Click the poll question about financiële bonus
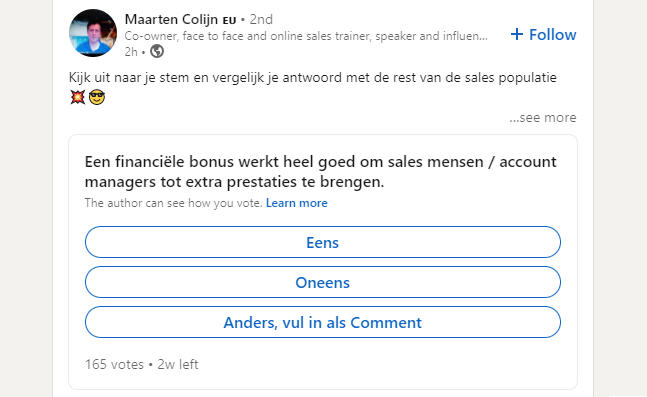 coord(321,172)
